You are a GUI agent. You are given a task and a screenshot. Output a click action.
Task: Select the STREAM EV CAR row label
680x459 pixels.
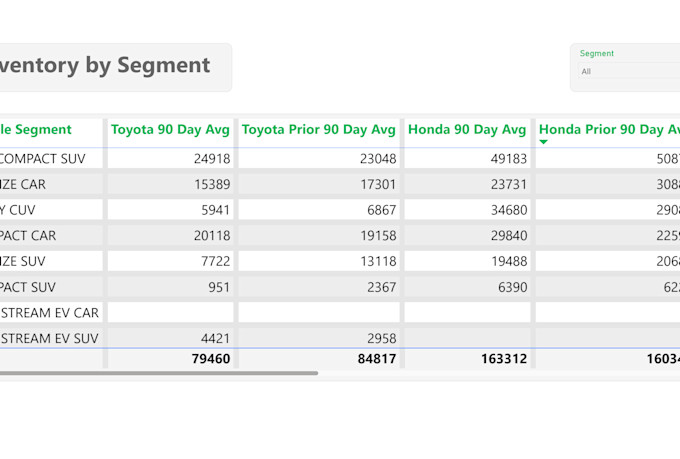click(50, 313)
